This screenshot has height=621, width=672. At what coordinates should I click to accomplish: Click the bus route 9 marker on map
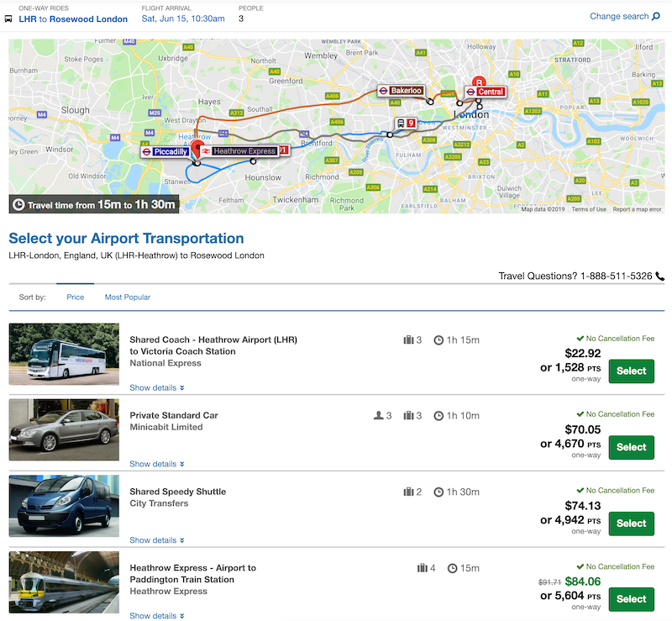click(x=406, y=124)
